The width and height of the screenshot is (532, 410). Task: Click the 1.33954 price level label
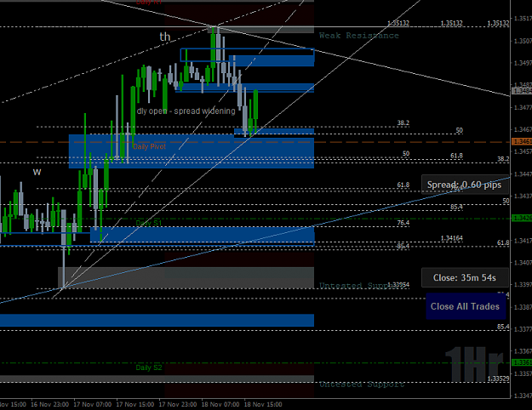(398, 284)
